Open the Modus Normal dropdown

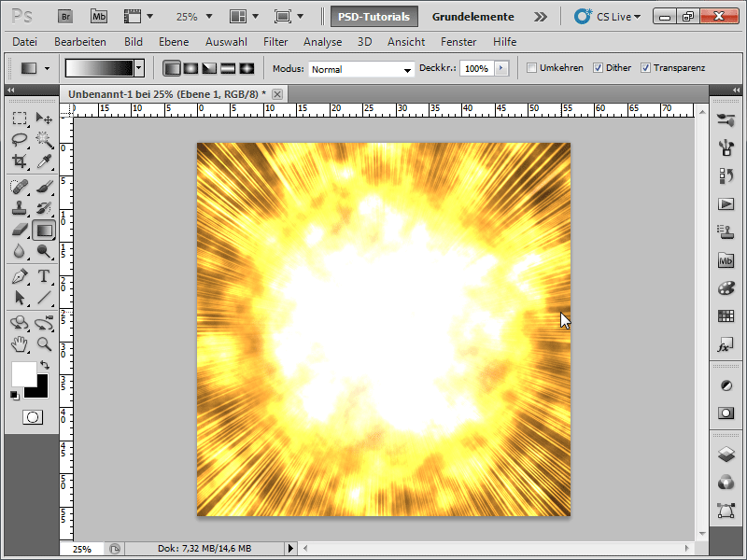point(361,69)
